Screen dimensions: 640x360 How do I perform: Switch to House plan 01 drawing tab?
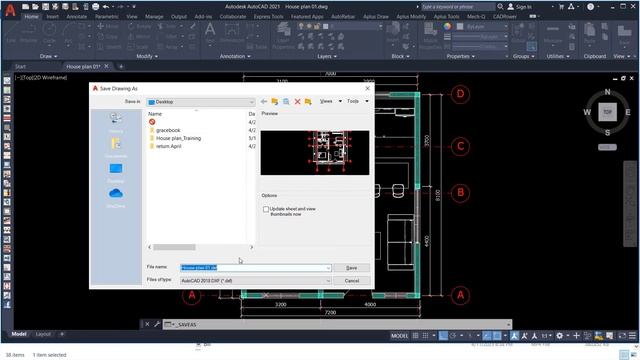83,66
